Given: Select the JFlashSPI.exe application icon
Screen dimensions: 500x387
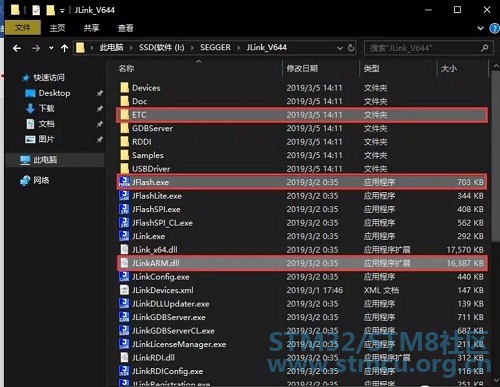Looking at the screenshot, I should 124,209.
